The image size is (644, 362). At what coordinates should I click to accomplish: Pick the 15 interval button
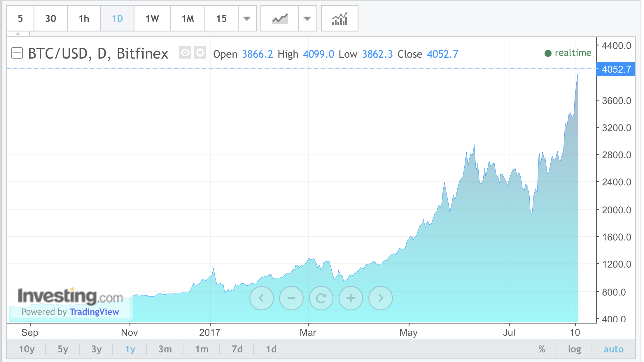pos(222,18)
